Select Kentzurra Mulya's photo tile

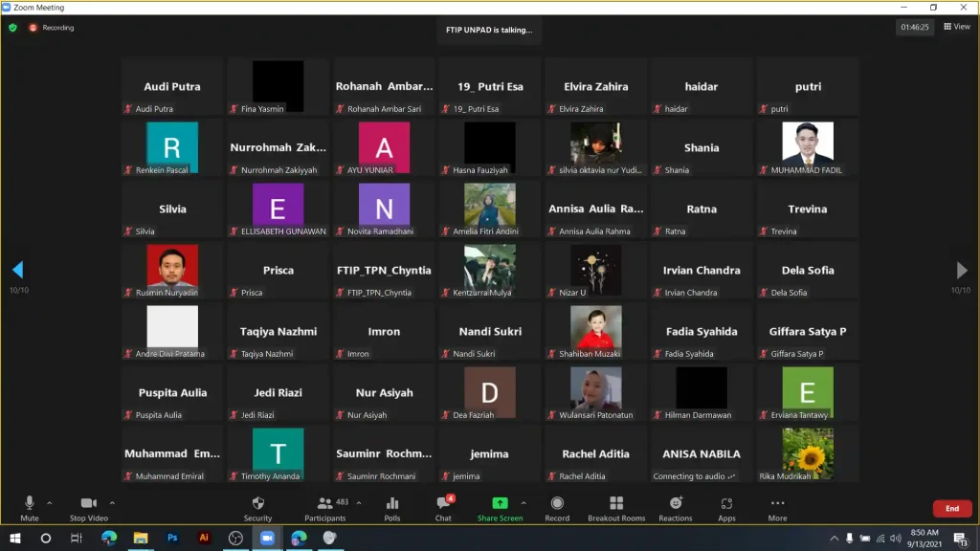click(489, 271)
